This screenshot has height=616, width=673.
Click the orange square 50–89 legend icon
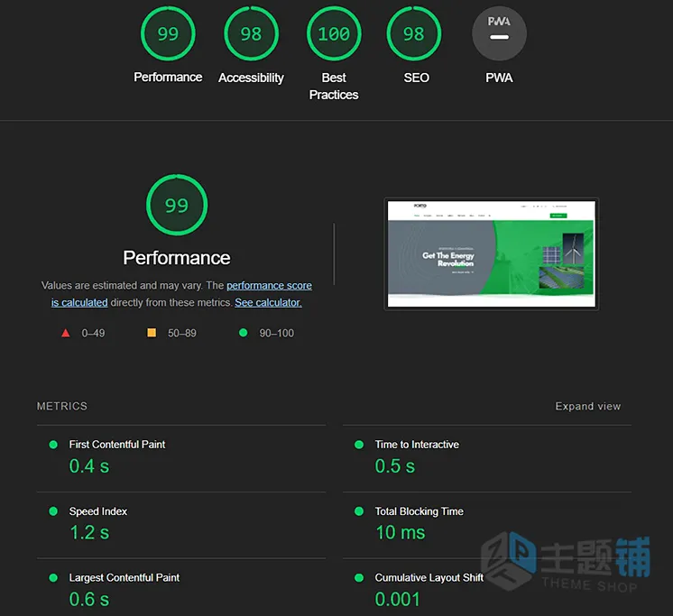(152, 333)
